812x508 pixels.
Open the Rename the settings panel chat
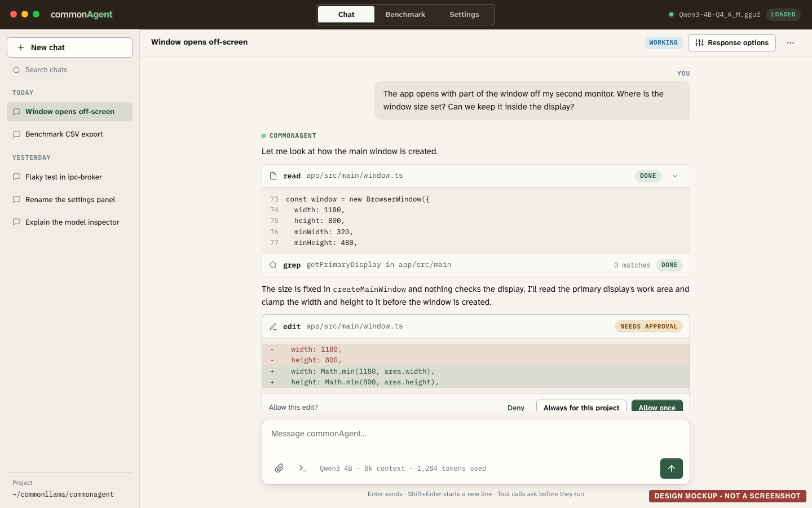69,200
